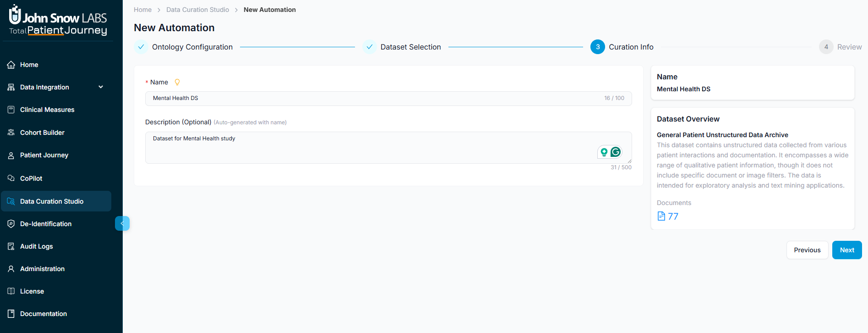This screenshot has width=868, height=333.
Task: Open CoPilot menu item
Action: tap(56, 178)
